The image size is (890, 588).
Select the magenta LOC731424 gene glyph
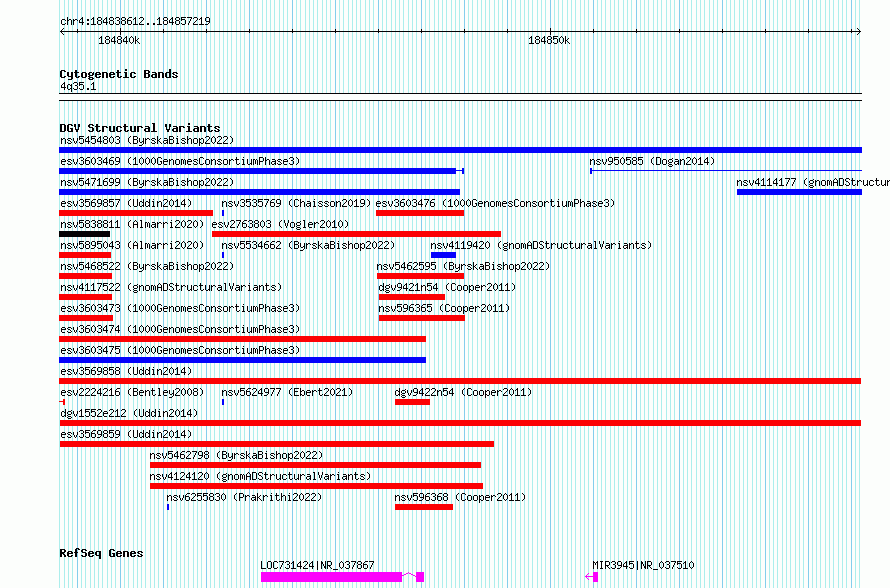(x=342, y=577)
